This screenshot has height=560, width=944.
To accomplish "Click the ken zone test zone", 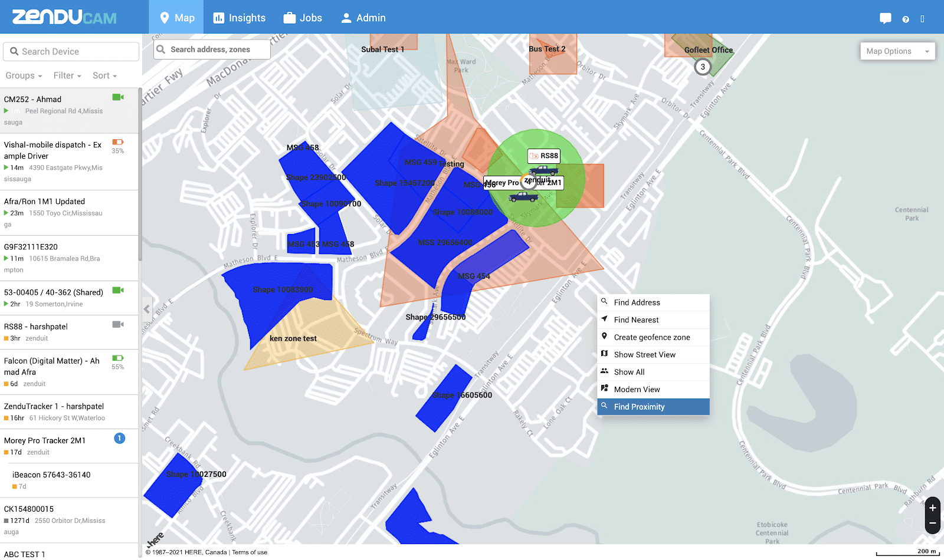I will tap(293, 339).
